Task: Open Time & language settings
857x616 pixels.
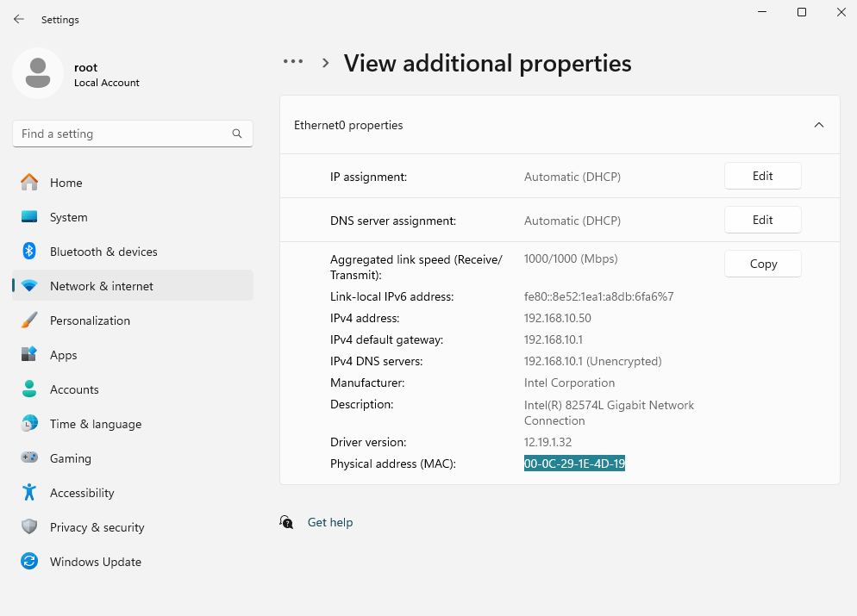Action: tap(95, 424)
